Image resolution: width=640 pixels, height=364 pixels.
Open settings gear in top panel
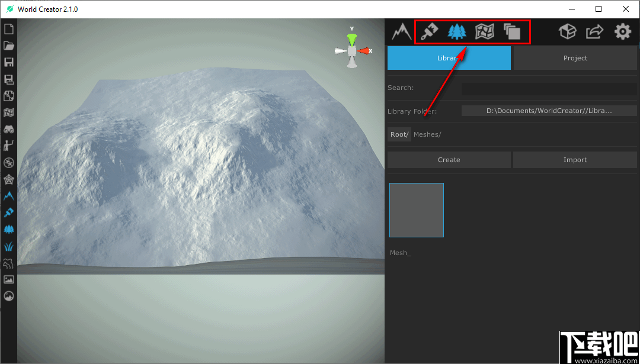coord(623,31)
